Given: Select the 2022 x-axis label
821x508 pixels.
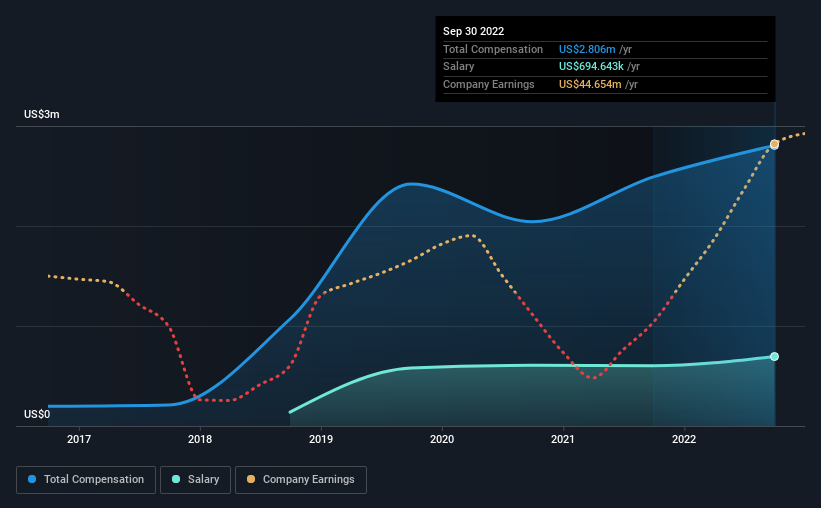Looking at the screenshot, I should tap(684, 439).
